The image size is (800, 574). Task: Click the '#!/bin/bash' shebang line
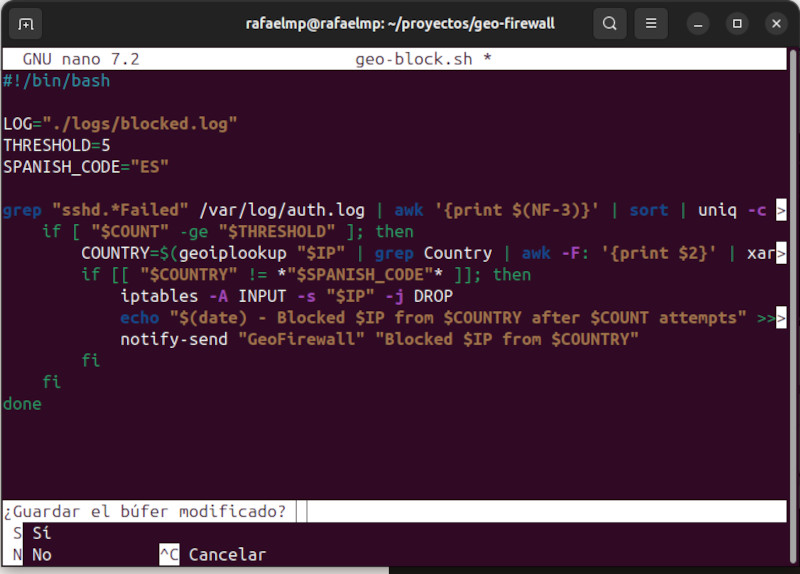(x=56, y=81)
